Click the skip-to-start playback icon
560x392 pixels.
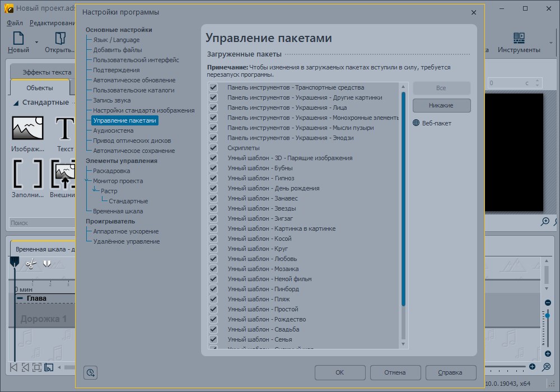tap(12, 367)
